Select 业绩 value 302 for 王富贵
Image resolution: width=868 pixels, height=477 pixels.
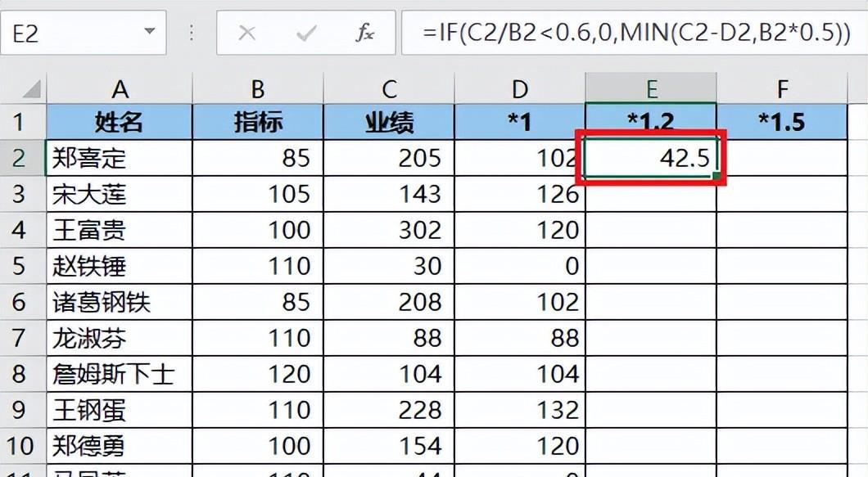point(389,230)
